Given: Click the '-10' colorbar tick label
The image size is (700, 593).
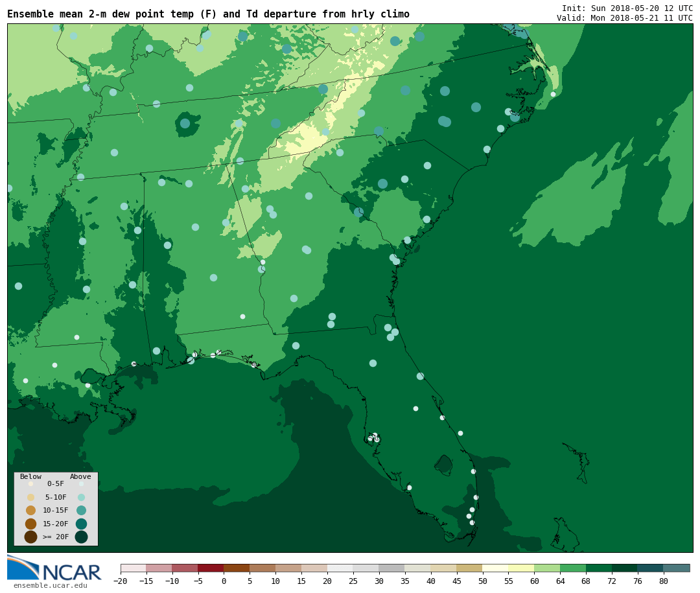Looking at the screenshot, I should point(172,581).
